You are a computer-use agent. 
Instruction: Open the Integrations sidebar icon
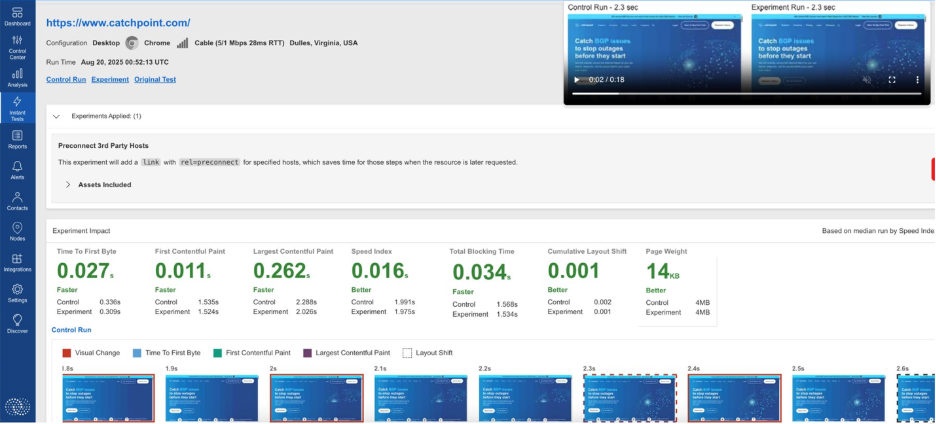[17, 259]
